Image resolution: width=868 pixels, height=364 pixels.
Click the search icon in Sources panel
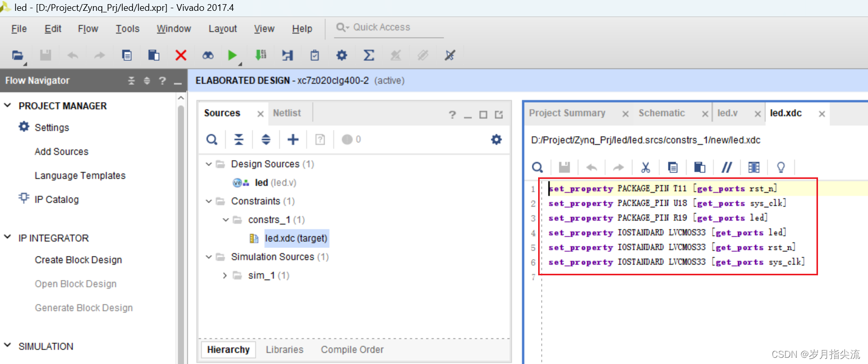(x=212, y=139)
